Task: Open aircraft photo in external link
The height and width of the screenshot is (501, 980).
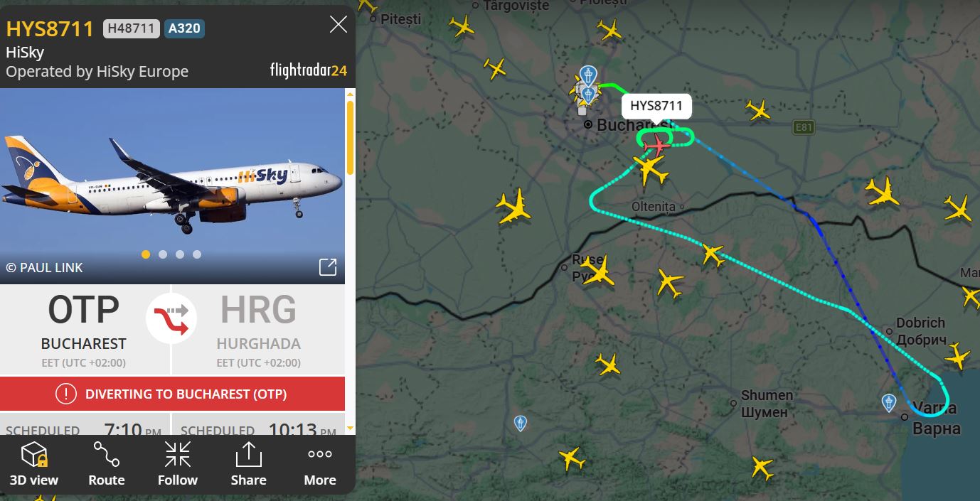Action: [328, 267]
